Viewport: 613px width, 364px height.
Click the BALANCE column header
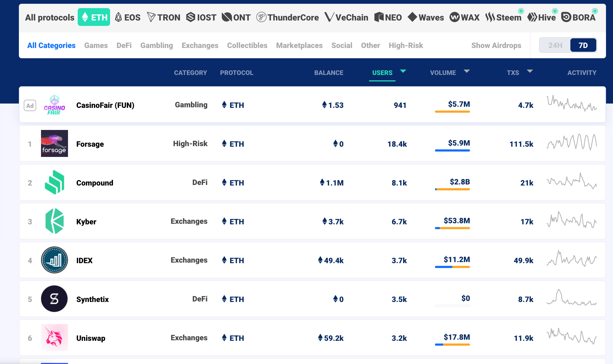[329, 73]
